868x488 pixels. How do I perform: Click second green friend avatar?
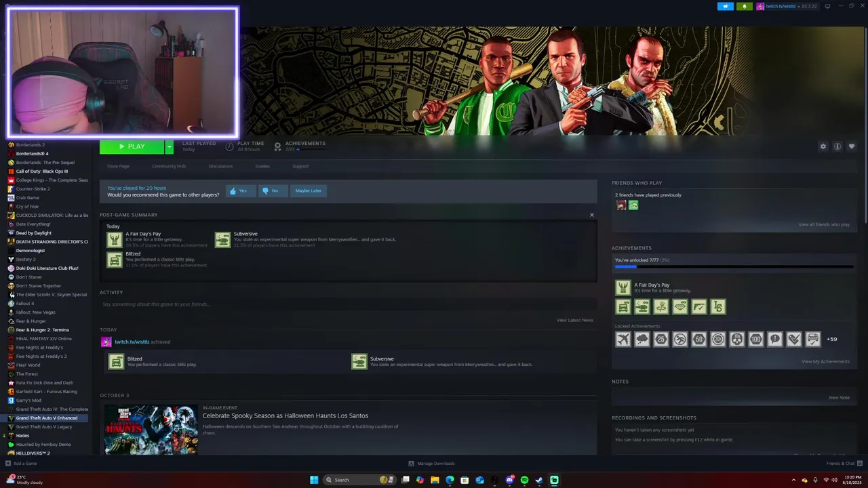pos(633,205)
